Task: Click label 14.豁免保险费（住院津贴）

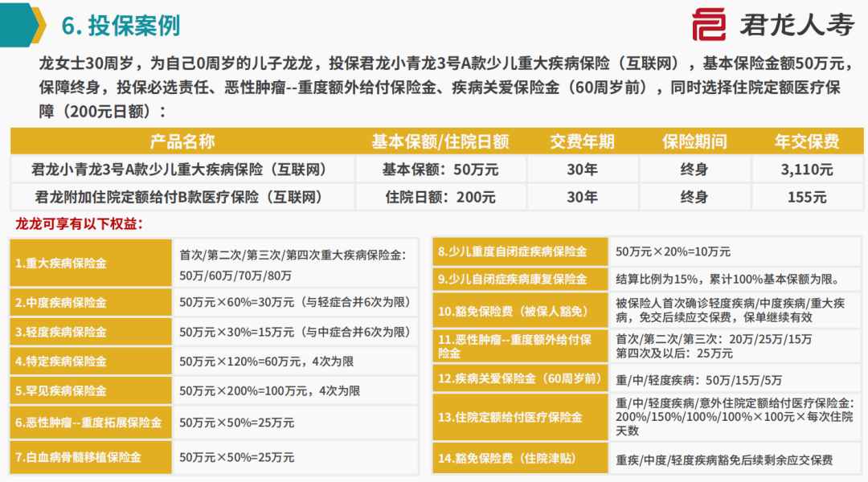Action: pos(508,458)
